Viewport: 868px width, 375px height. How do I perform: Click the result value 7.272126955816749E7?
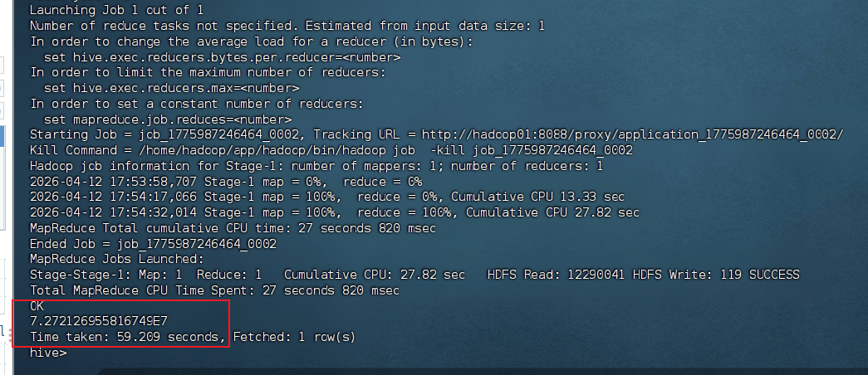point(99,321)
